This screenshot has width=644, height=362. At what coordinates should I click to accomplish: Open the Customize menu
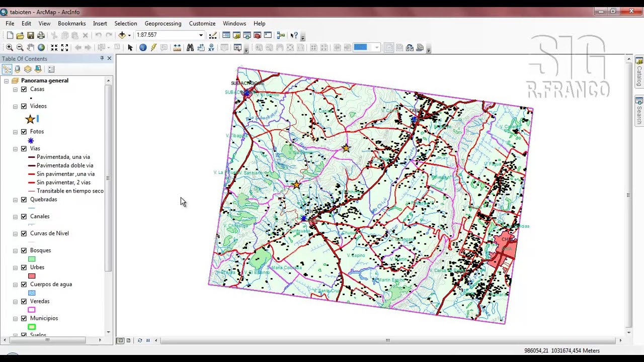(202, 24)
